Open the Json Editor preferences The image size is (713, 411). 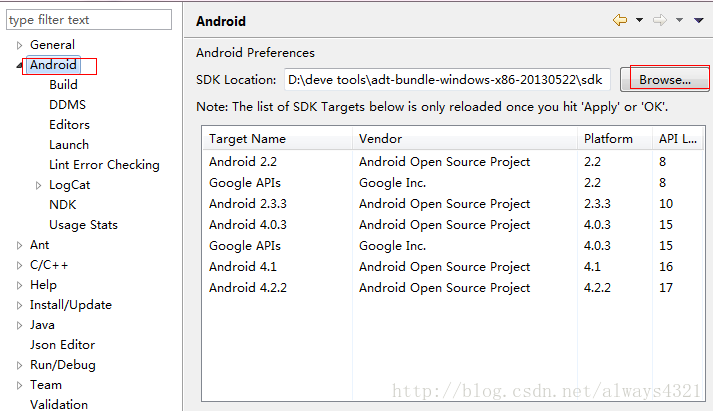[x=62, y=345]
